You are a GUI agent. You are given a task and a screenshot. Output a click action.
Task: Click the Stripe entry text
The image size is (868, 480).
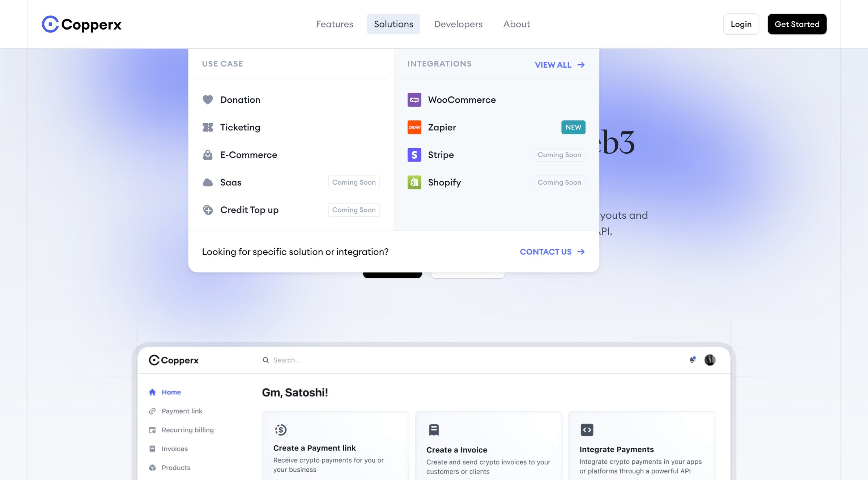pos(441,155)
